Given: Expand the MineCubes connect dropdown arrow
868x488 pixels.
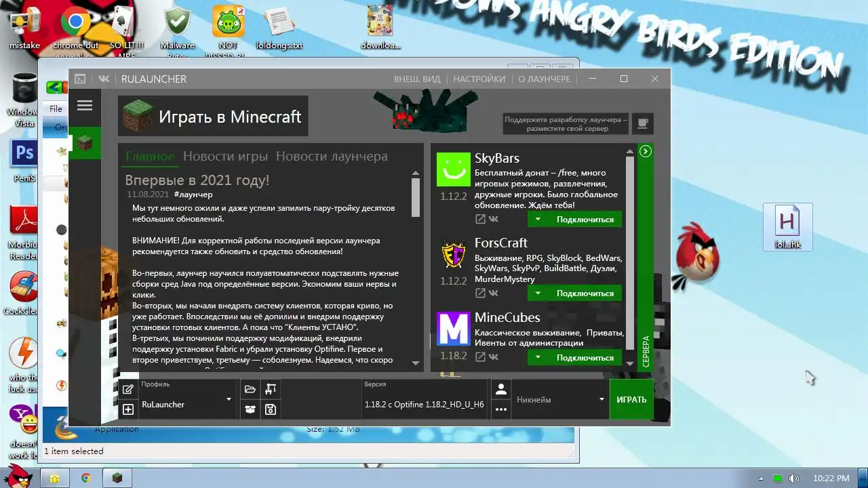Looking at the screenshot, I should tap(538, 357).
